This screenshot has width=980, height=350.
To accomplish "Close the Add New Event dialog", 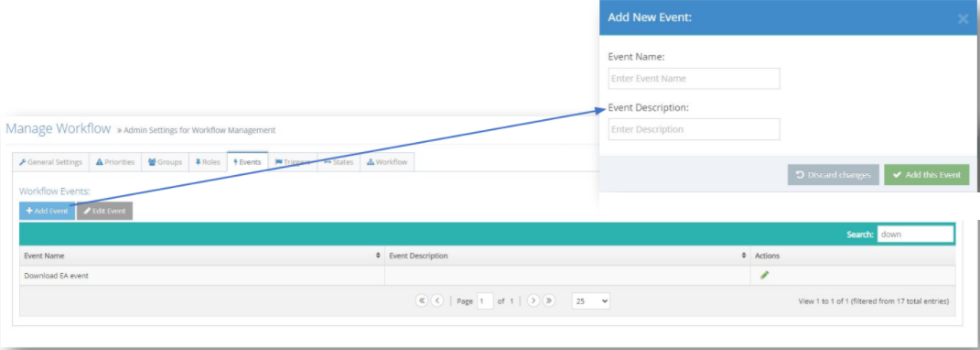I will [x=964, y=19].
